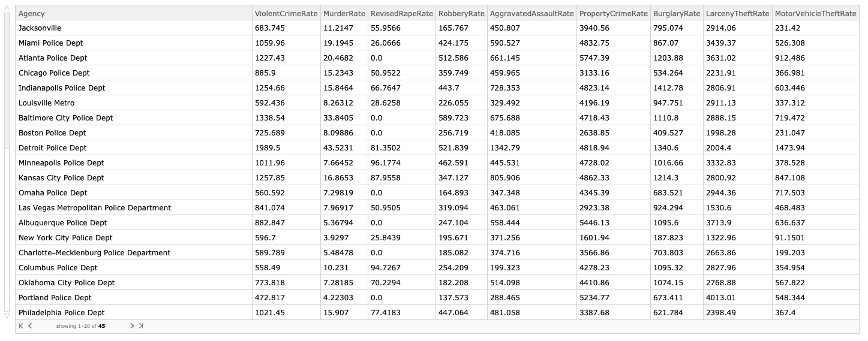Go to the previous page of rows
This screenshot has width=868, height=341.
point(30,326)
